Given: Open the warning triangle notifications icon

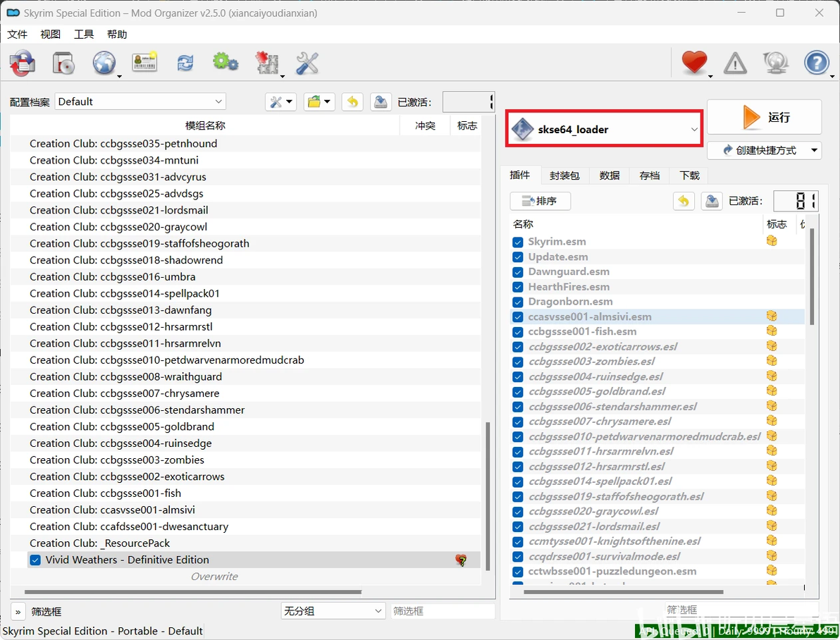Looking at the screenshot, I should [735, 63].
